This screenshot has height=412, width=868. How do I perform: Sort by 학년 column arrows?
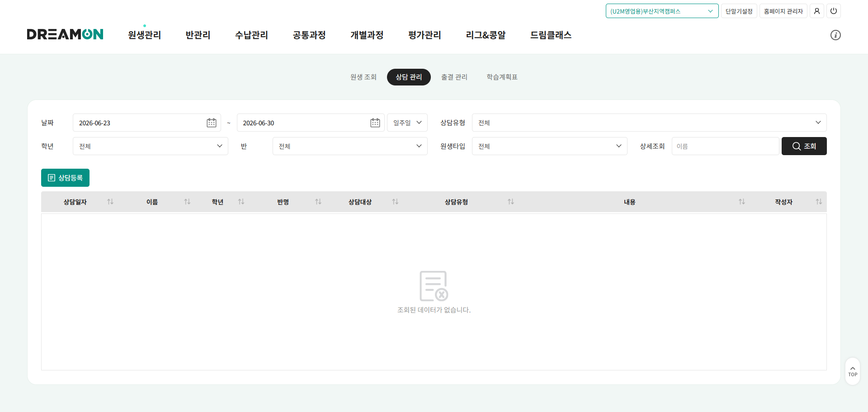tap(241, 202)
